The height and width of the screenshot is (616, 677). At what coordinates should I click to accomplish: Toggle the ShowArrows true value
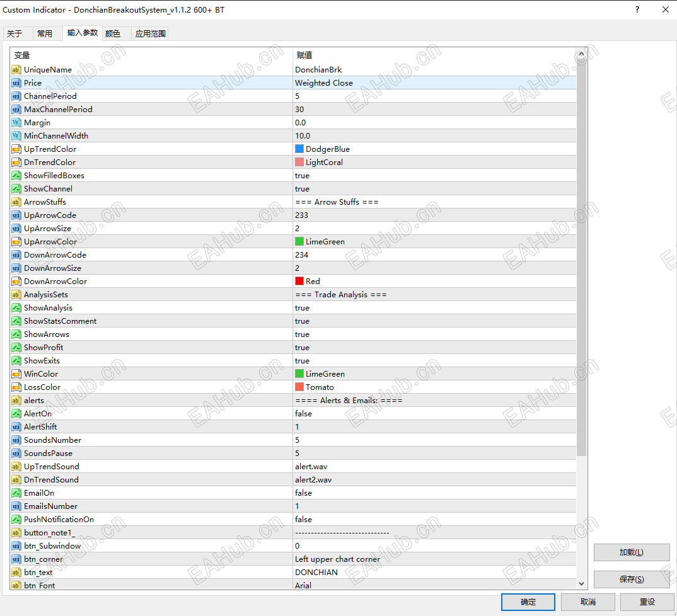tap(434, 334)
